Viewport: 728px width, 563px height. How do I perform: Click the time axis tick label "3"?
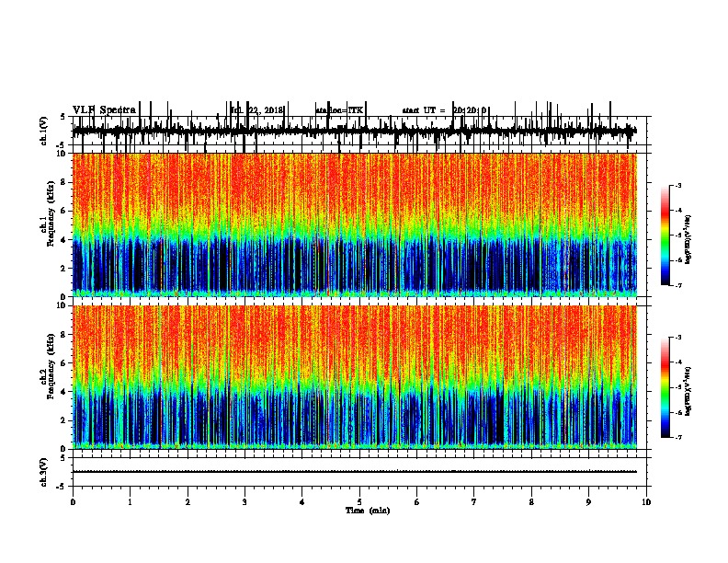[245, 502]
